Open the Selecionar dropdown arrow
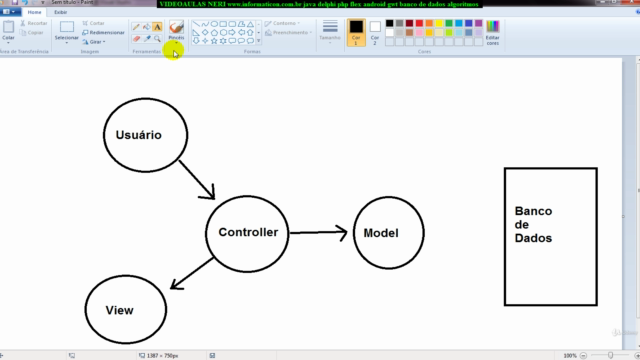This screenshot has height=360, width=640. [67, 42]
